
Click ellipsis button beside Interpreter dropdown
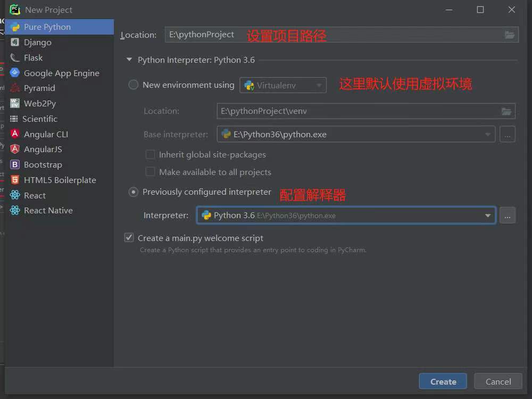[507, 215]
